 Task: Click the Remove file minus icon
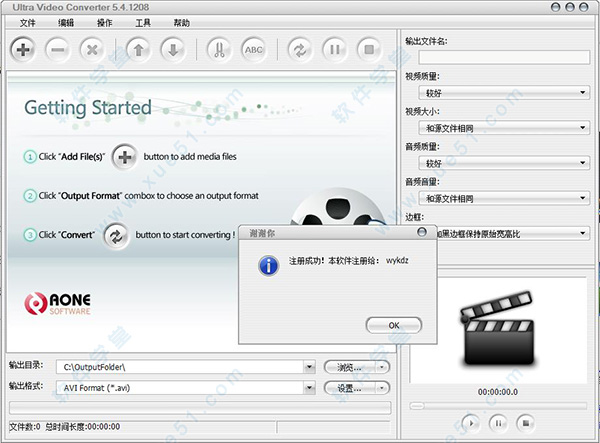click(x=57, y=50)
